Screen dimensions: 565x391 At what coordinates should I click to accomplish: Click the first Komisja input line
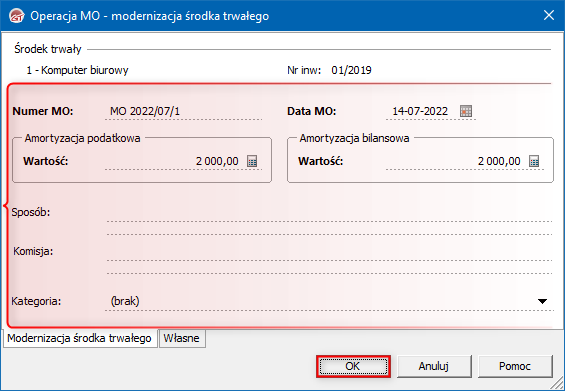tap(329, 254)
